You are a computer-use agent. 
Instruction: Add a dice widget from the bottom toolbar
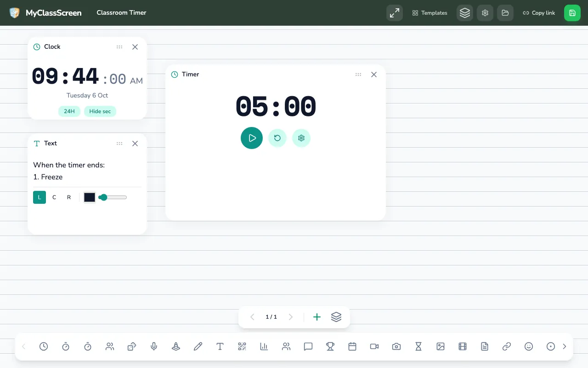click(132, 346)
